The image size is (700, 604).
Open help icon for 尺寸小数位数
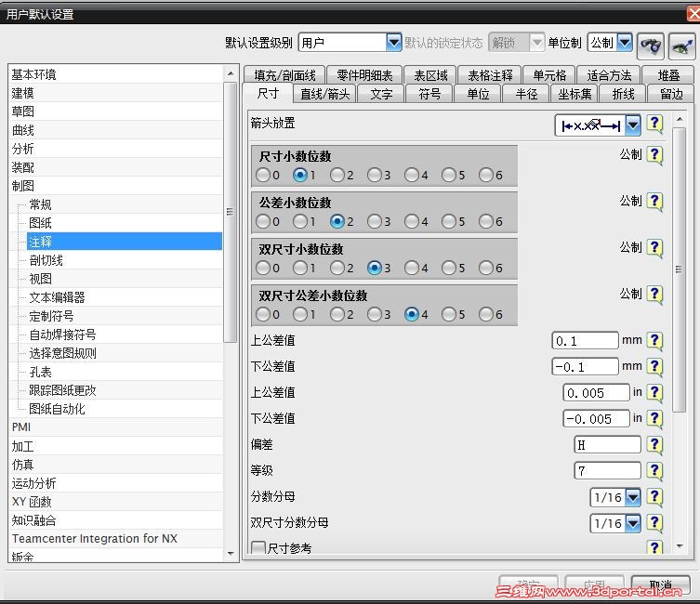tap(654, 156)
